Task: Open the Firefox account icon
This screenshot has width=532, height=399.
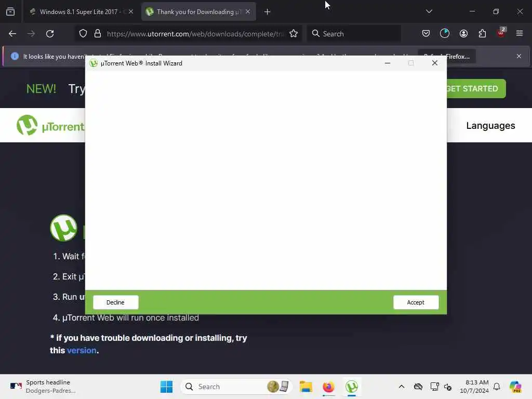Action: click(463, 34)
